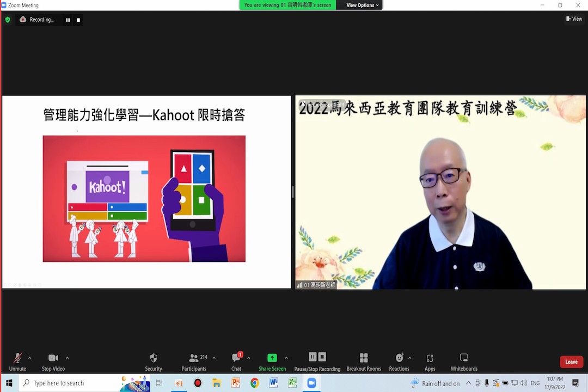
Task: Unmute the microphone in Zoom
Action: click(17, 362)
